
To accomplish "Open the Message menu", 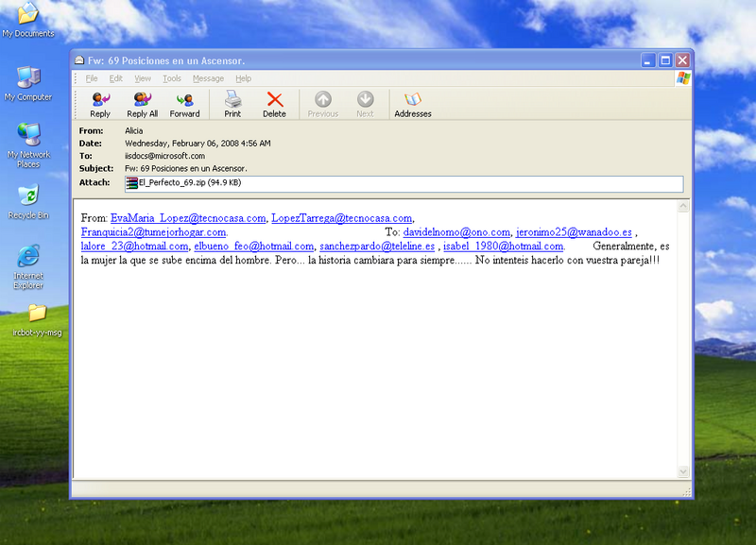I will (x=208, y=78).
